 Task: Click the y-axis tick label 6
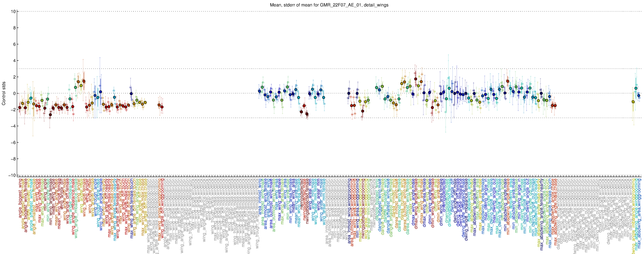(14, 44)
